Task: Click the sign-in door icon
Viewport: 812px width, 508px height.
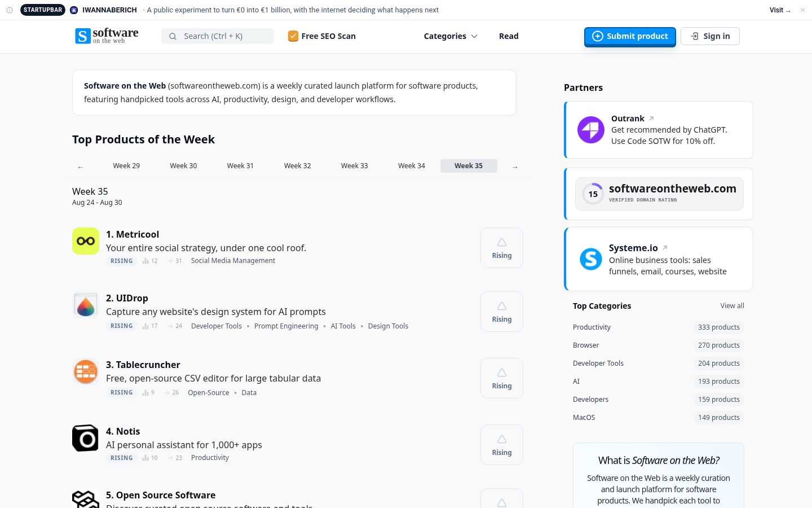Action: (x=695, y=36)
